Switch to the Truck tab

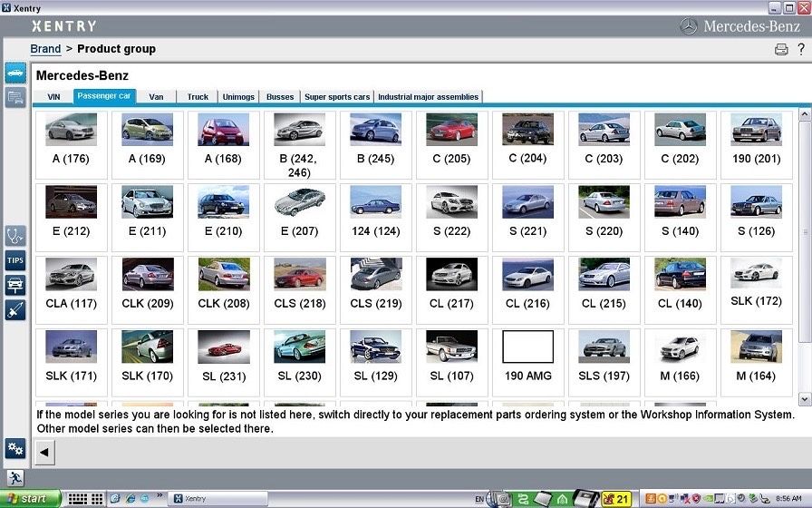(198, 97)
